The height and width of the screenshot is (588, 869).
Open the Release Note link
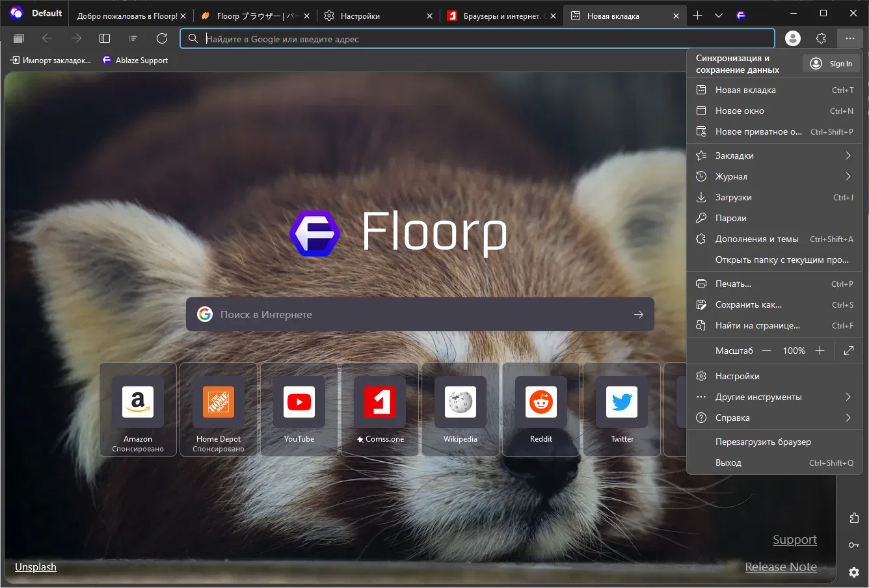pos(781,567)
